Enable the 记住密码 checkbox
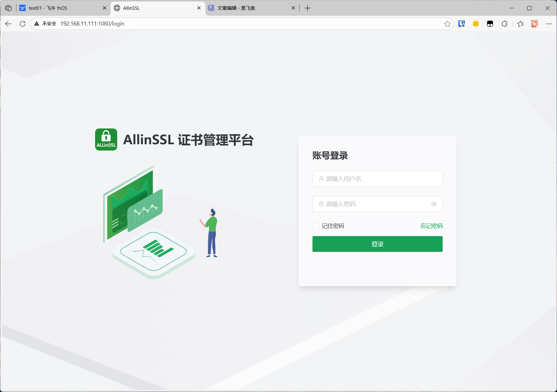The width and height of the screenshot is (557, 392). coord(315,226)
